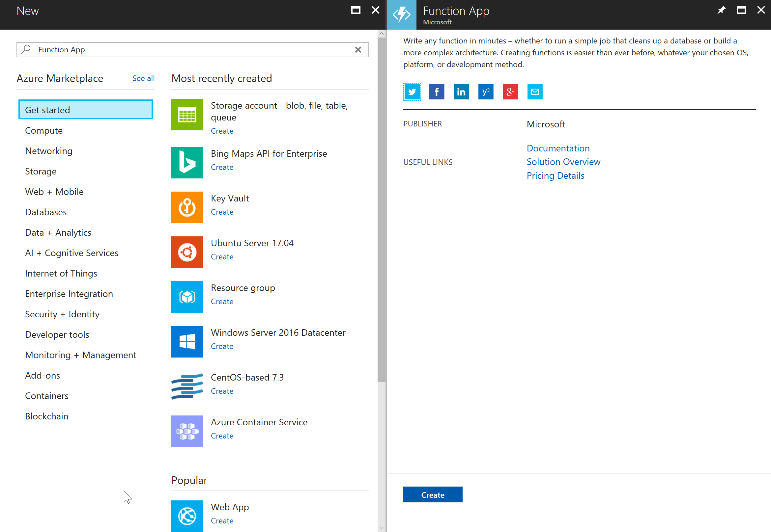Viewport: 771px width, 532px height.
Task: Open AI + Cognitive Services category
Action: tap(72, 253)
